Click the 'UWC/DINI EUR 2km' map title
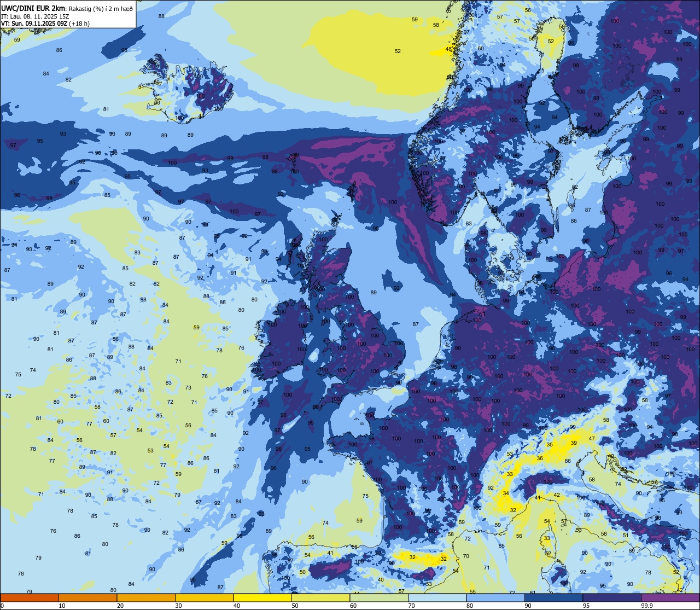 33,8
